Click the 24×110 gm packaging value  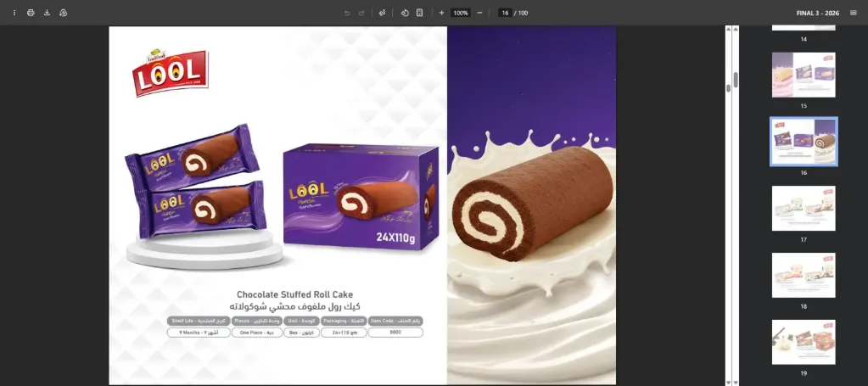(344, 333)
